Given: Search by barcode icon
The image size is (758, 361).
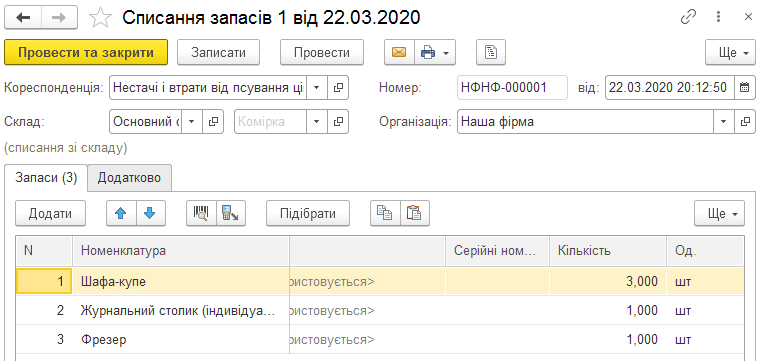Looking at the screenshot, I should tap(202, 213).
